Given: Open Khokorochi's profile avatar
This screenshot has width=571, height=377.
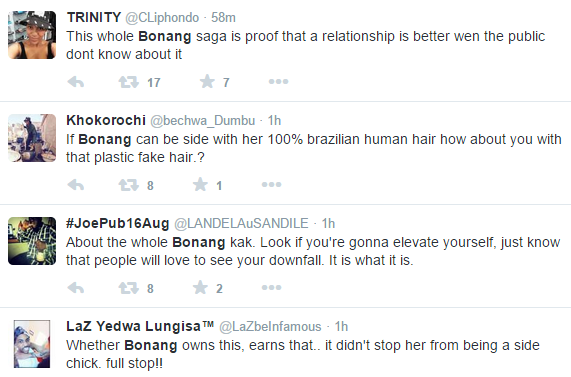Looking at the screenshot, I should coord(32,138).
